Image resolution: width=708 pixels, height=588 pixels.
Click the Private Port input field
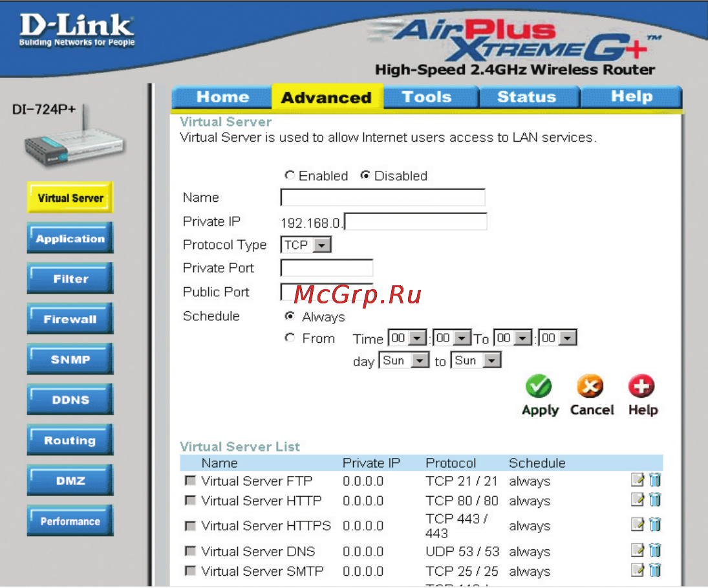327,268
